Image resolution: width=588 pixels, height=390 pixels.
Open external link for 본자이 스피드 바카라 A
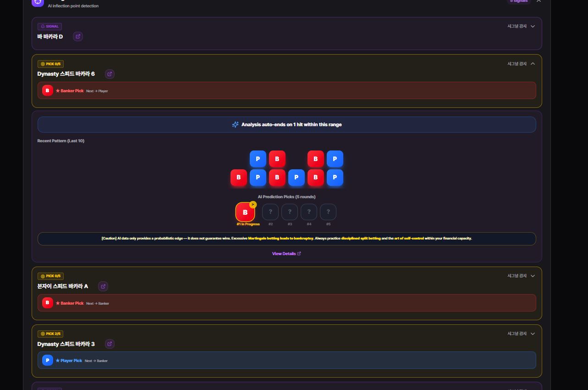point(103,286)
